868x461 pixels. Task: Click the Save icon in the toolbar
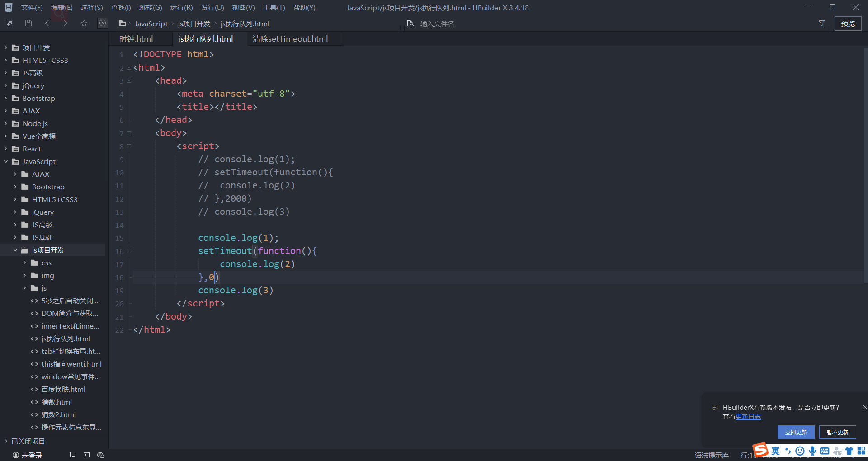pyautogui.click(x=28, y=23)
